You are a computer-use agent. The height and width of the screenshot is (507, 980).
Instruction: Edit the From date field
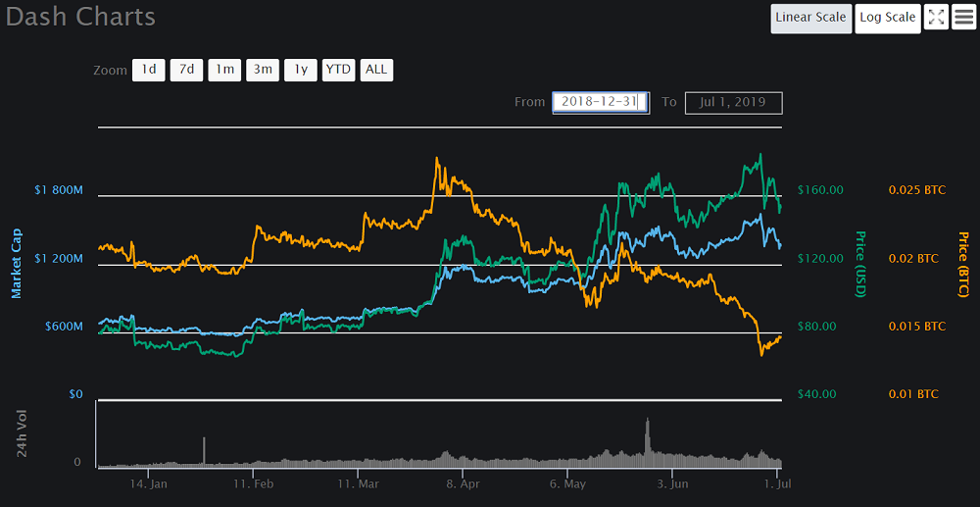coord(601,103)
